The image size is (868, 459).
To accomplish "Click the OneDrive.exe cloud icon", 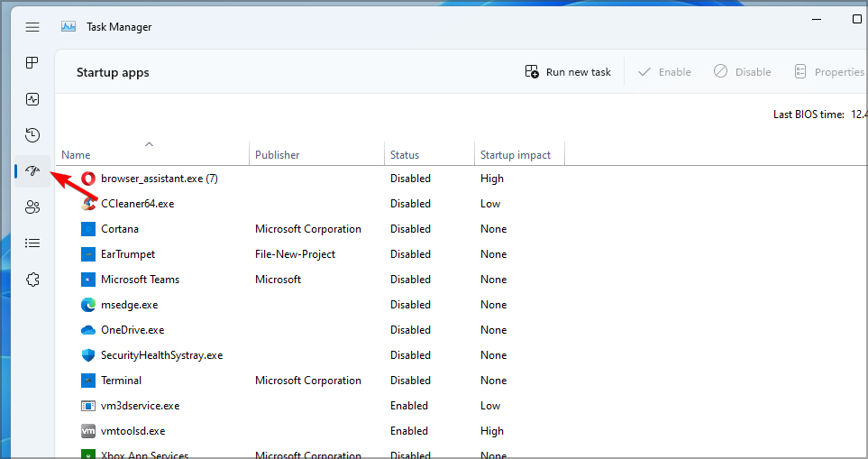I will click(88, 330).
